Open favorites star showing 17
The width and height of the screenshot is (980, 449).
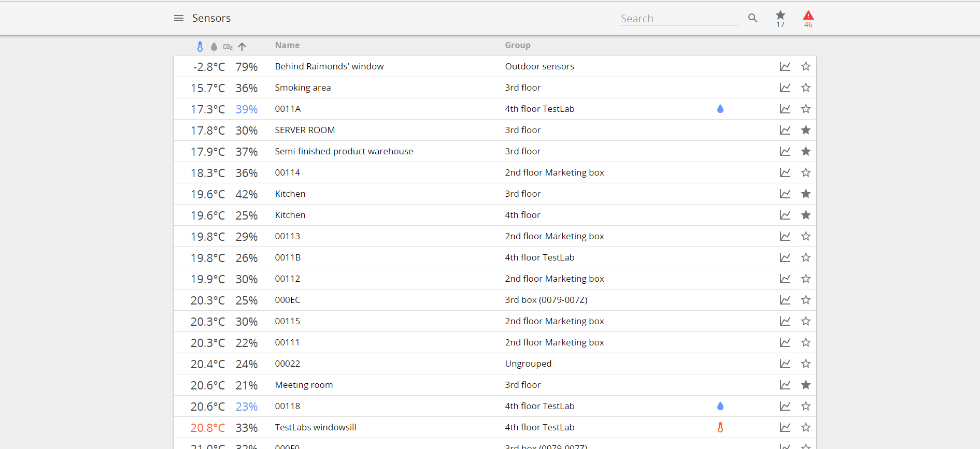780,19
